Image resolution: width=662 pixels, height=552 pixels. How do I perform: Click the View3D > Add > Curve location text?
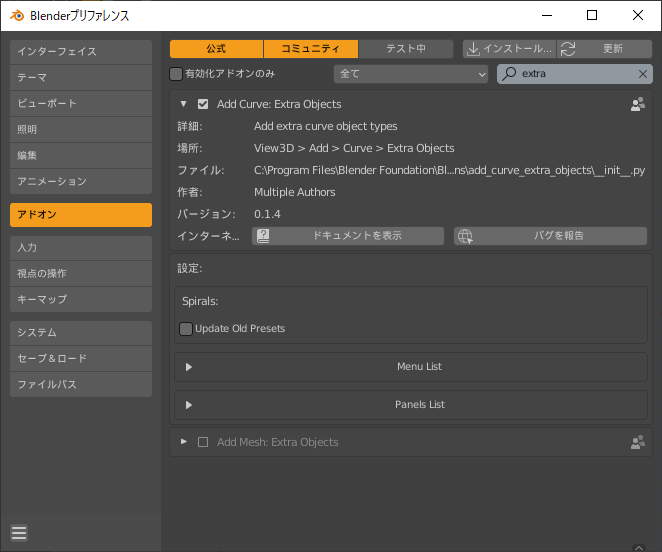point(354,148)
